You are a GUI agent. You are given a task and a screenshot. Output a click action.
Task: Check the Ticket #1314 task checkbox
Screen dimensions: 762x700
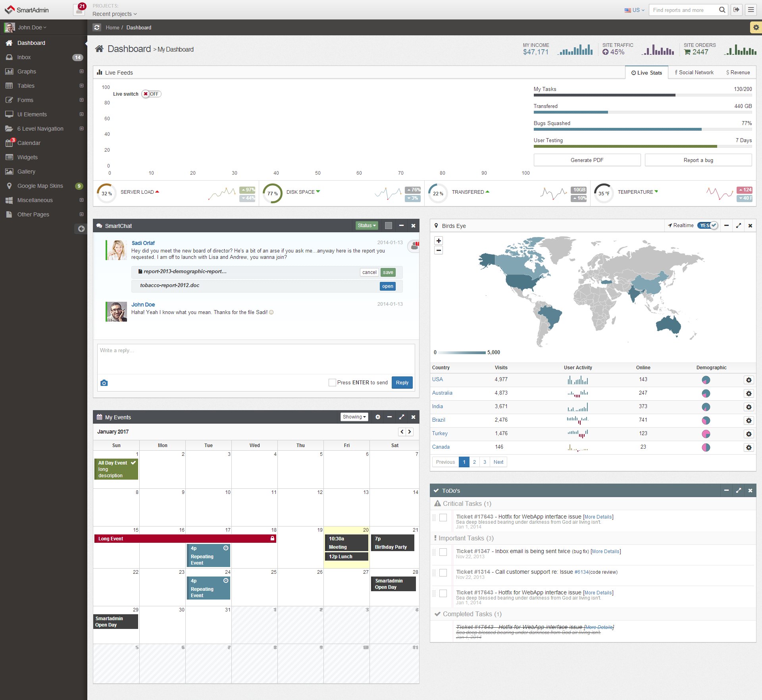[x=443, y=573]
